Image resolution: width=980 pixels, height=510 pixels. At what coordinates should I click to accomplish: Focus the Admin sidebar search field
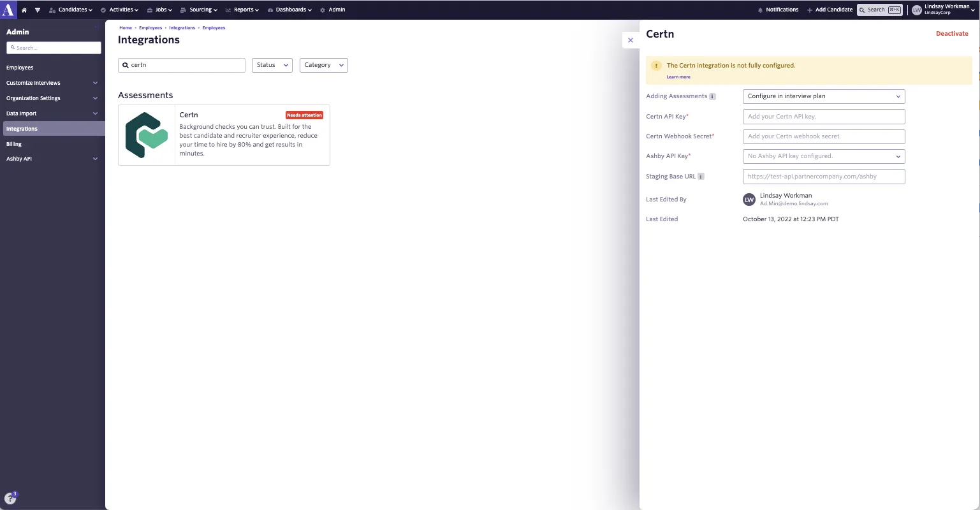click(54, 48)
